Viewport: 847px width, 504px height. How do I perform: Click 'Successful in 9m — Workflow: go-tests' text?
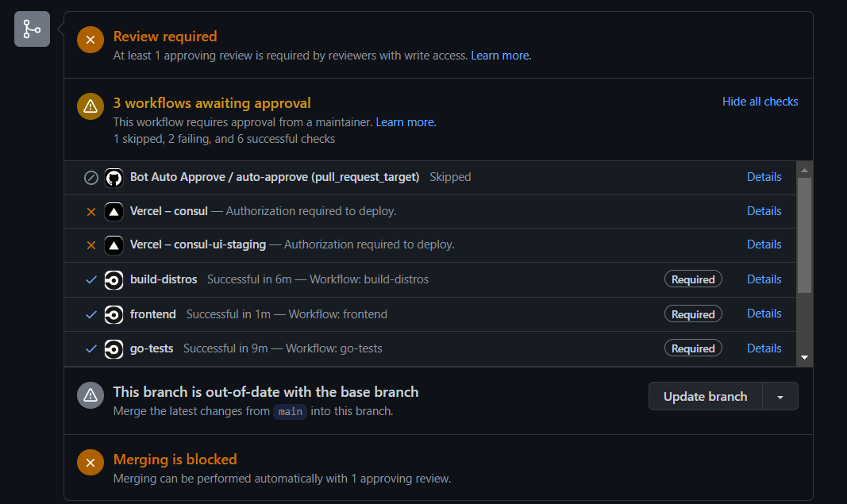click(283, 348)
